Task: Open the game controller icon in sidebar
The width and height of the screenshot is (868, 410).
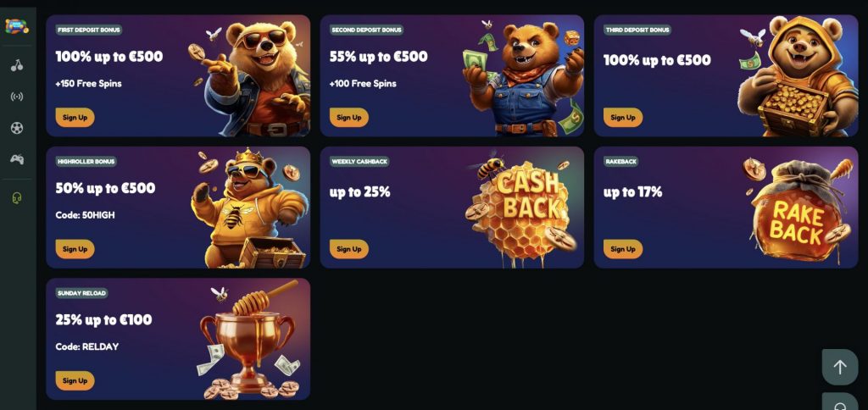Action: pos(17,159)
